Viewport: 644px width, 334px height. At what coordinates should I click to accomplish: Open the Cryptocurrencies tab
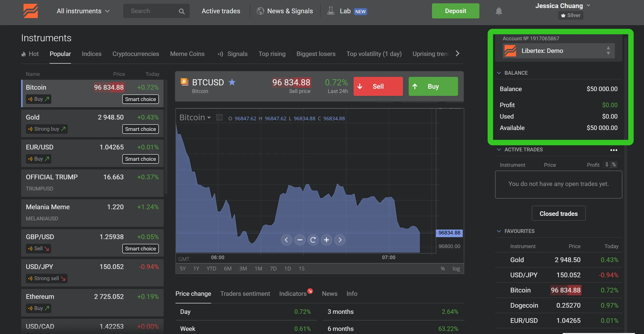coord(136,54)
